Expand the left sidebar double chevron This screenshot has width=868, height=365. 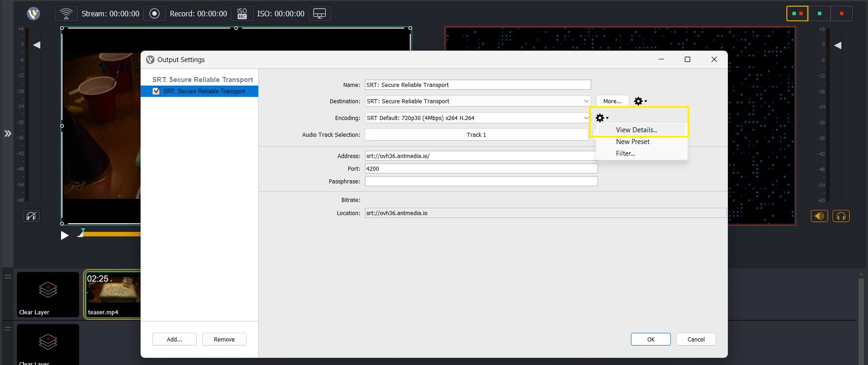point(8,134)
